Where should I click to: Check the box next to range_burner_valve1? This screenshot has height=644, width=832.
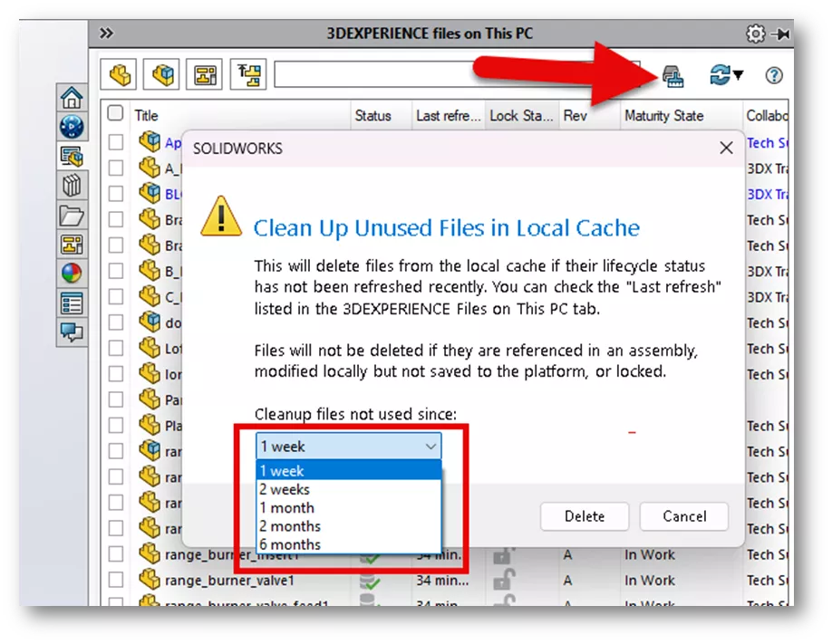coord(115,580)
